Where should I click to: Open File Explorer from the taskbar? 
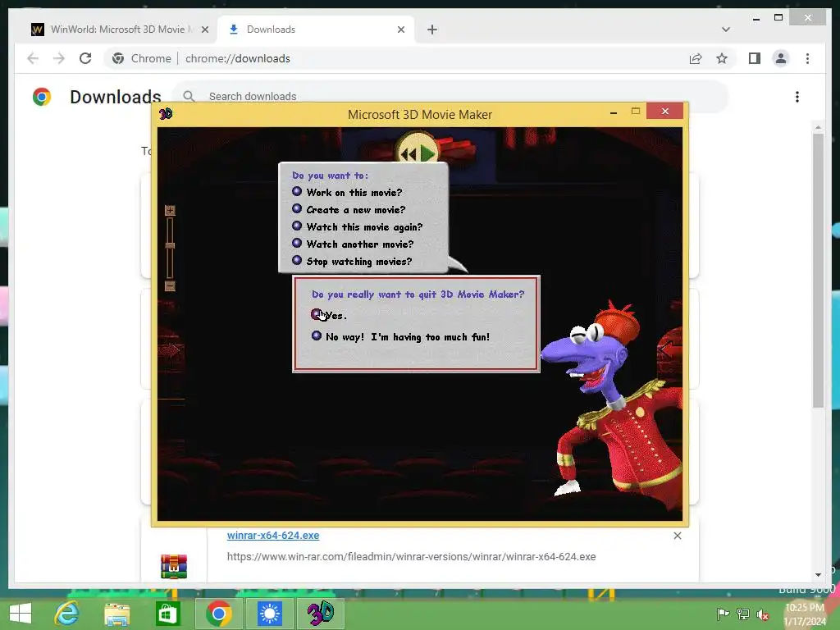point(116,614)
